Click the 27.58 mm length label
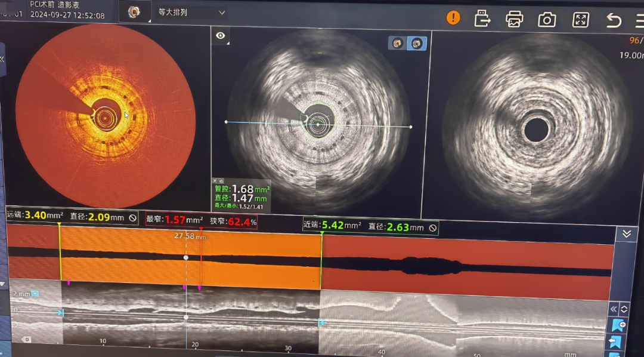 pyautogui.click(x=190, y=236)
